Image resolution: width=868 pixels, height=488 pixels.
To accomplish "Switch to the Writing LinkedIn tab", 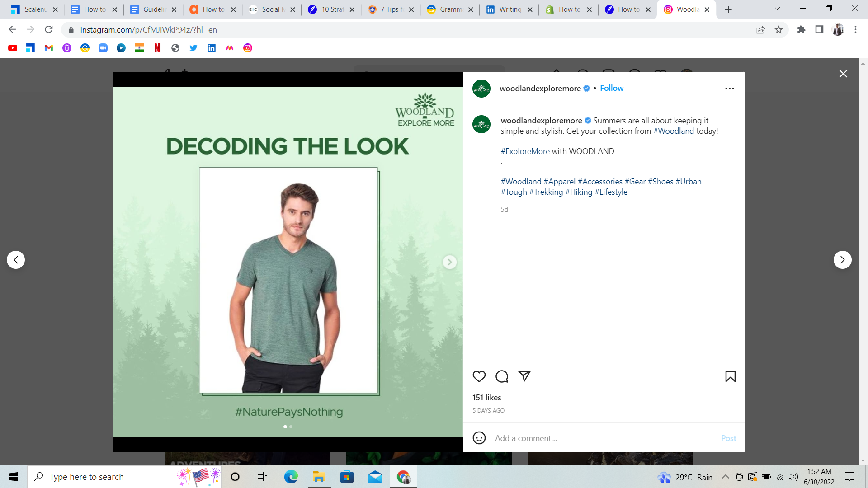I will (x=509, y=9).
